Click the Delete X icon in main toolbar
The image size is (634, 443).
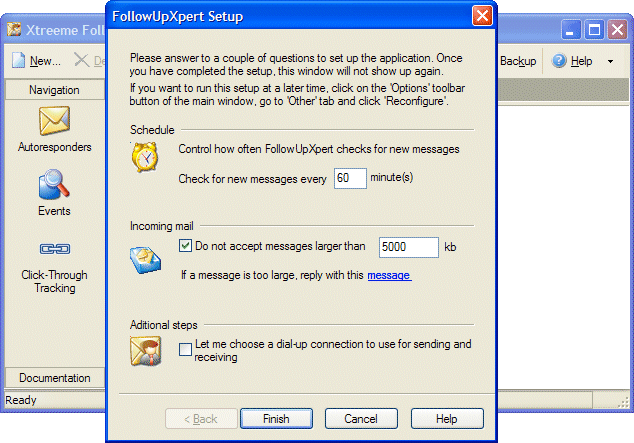(81, 60)
